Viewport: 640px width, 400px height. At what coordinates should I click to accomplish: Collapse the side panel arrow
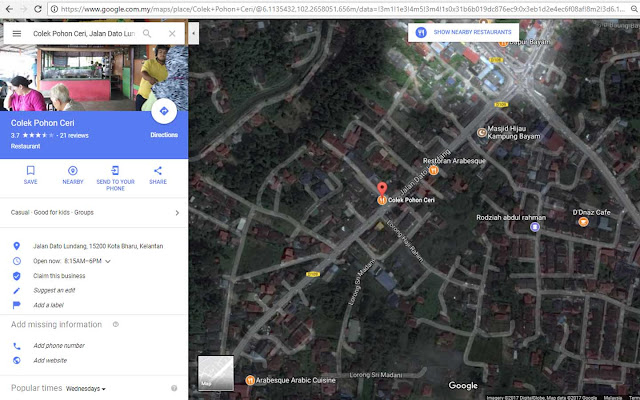tap(193, 33)
